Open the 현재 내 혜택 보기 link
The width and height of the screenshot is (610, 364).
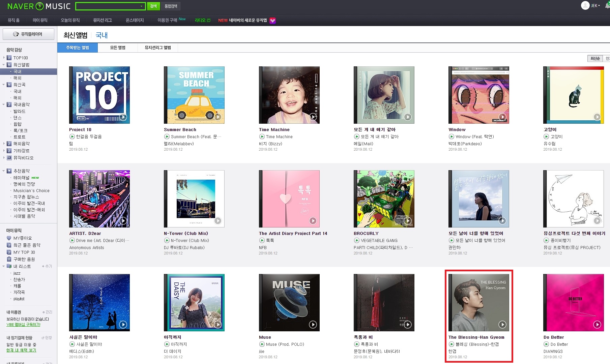coord(21,350)
